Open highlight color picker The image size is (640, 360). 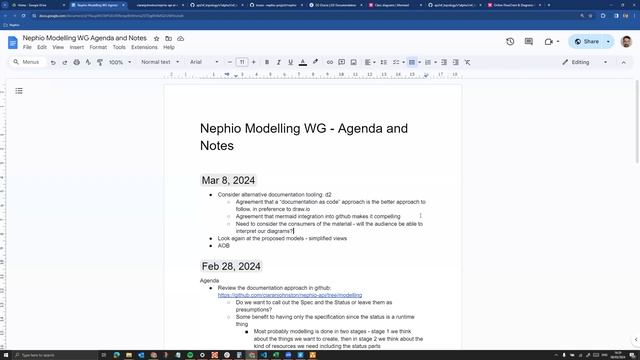pyautogui.click(x=315, y=62)
